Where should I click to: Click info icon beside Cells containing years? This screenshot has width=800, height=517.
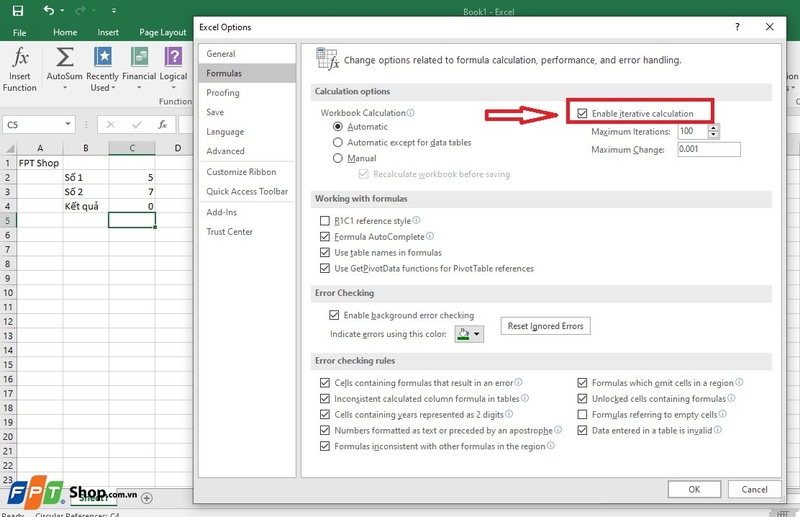click(509, 414)
